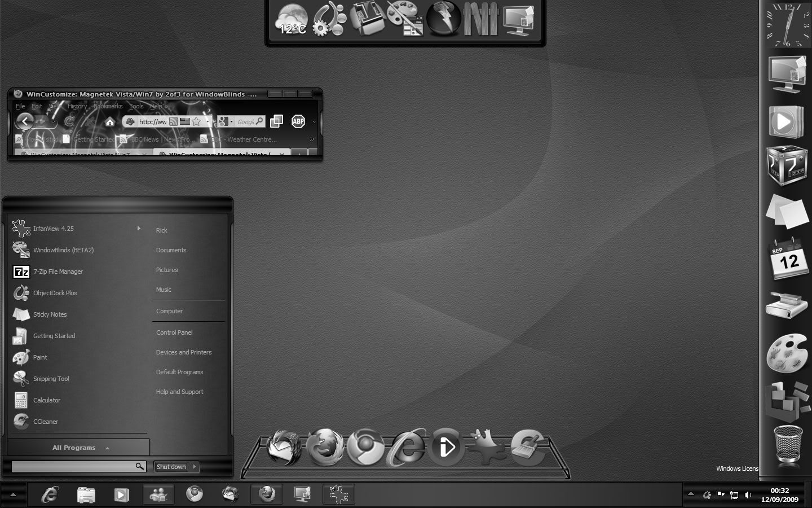The image size is (812, 508).
Task: Open the Firefox History menu
Action: 77,106
